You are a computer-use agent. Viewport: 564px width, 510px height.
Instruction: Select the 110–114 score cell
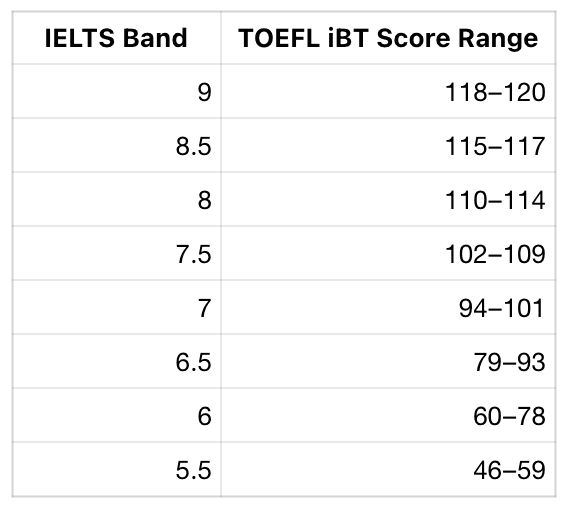pyautogui.click(x=388, y=199)
